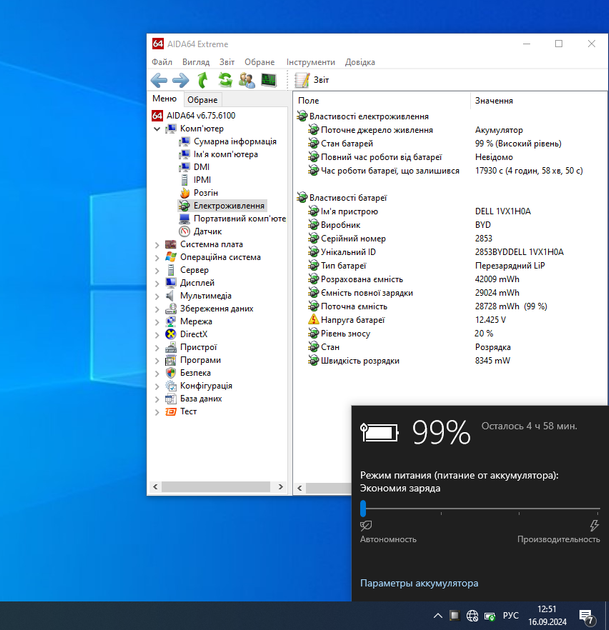
Task: Open the Звіт menu in the menu bar
Action: pos(227,62)
